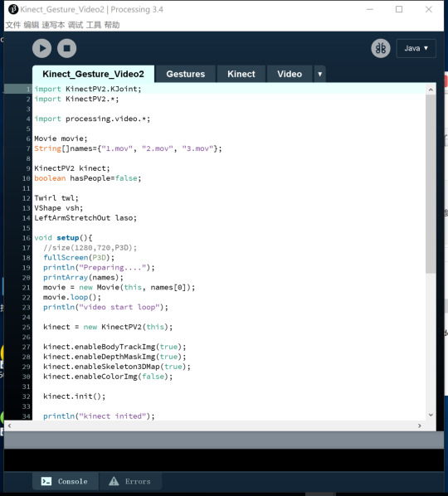
Task: Click the 'void setup(){' line
Action: coord(63,238)
